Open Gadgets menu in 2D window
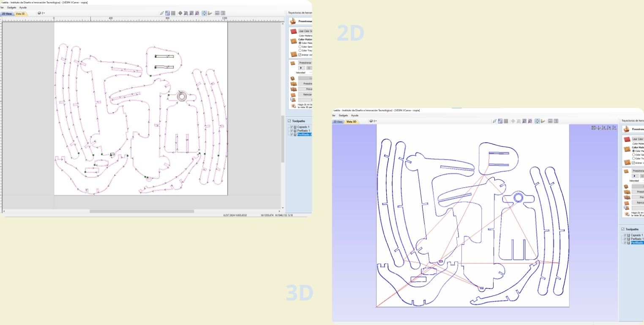The width and height of the screenshot is (644, 325). tap(11, 8)
